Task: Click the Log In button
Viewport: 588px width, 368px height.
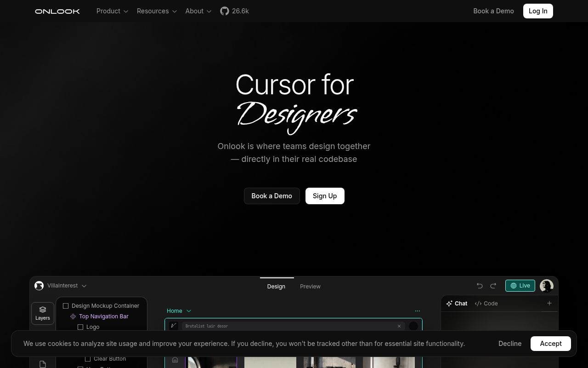Action: [x=538, y=11]
